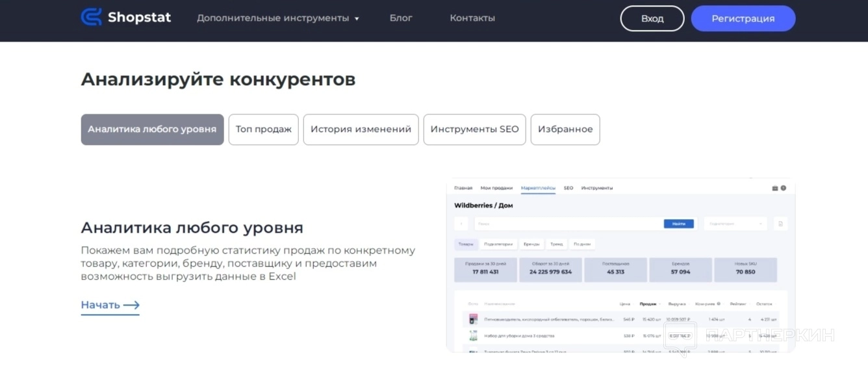Click the back arrow button beside search field
The height and width of the screenshot is (392, 868).
point(462,224)
